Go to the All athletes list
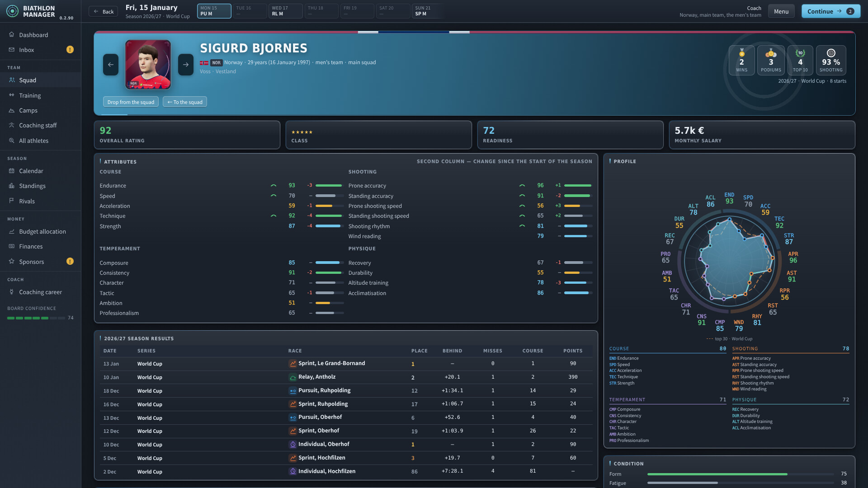This screenshot has height=488, width=868. (41, 141)
